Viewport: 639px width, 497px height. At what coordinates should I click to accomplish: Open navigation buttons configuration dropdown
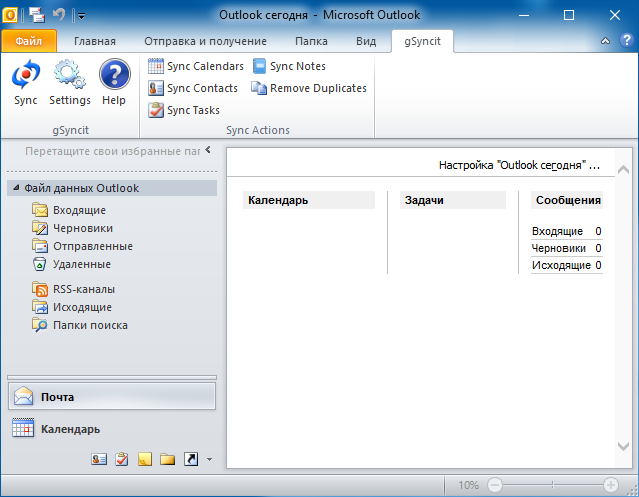point(209,460)
